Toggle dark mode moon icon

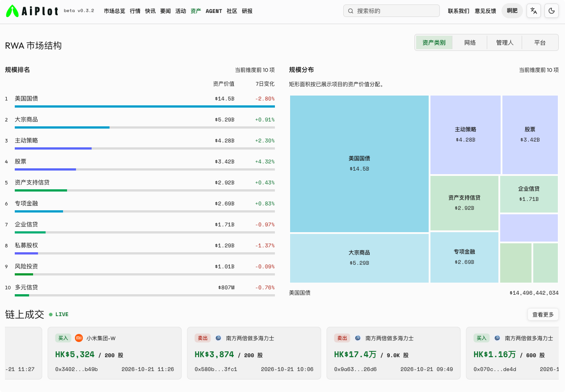pos(552,11)
